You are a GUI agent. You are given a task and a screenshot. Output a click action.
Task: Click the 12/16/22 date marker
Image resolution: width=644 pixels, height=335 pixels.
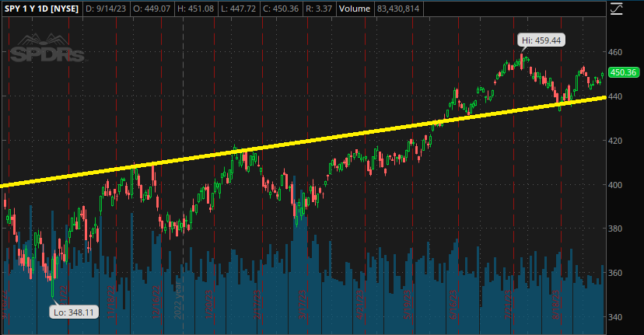[156, 302]
